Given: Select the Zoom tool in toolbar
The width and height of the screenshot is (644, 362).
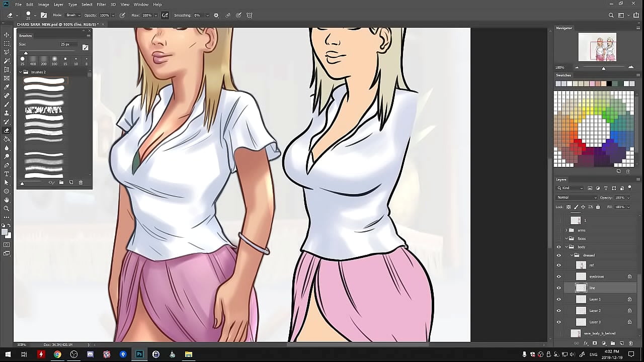Looking at the screenshot, I should (7, 209).
